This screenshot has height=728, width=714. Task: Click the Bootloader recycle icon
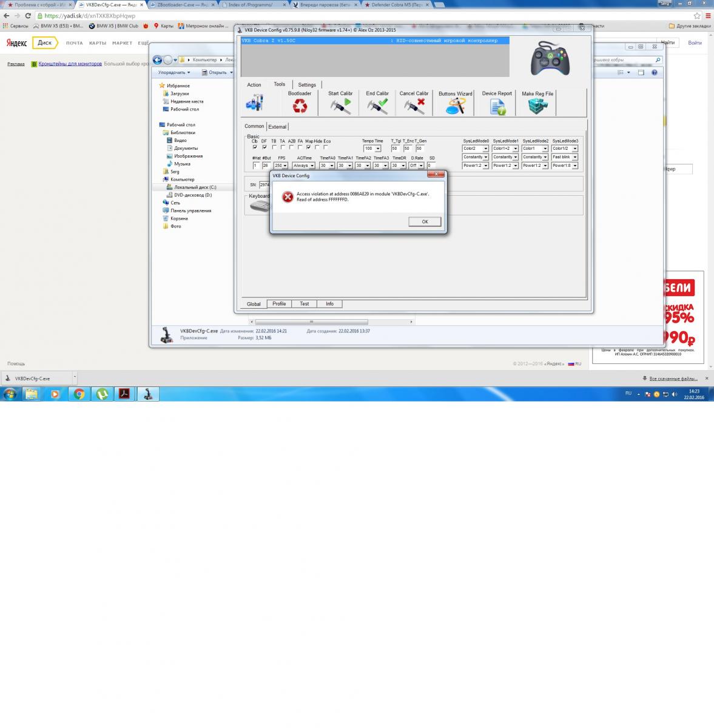coord(300,106)
